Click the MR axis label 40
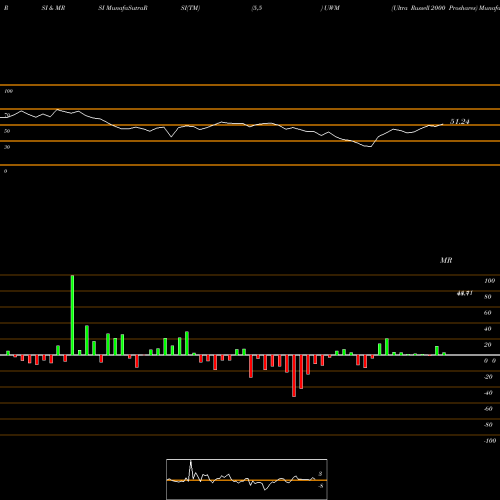 [x=488, y=329]
